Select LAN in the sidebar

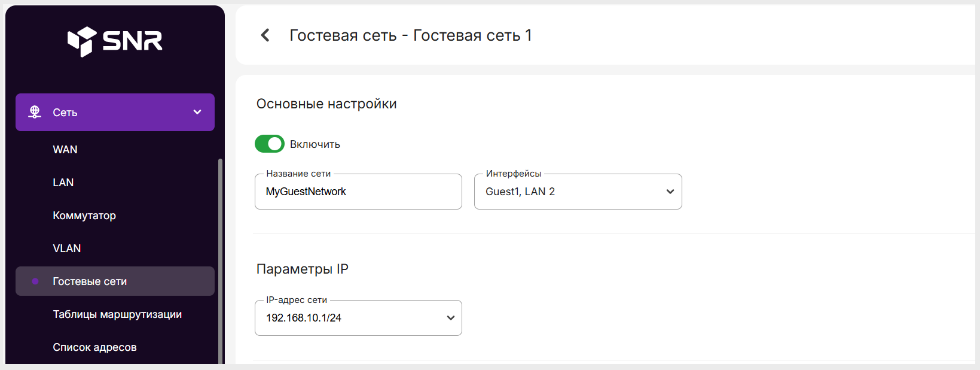(x=63, y=183)
